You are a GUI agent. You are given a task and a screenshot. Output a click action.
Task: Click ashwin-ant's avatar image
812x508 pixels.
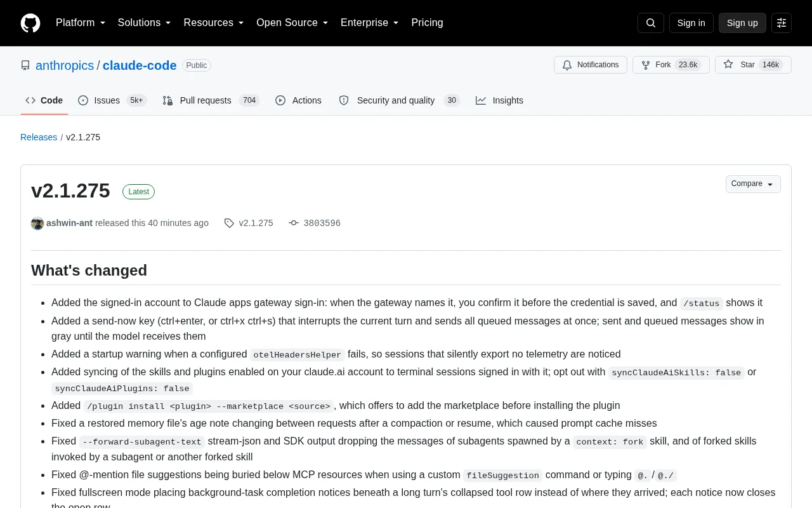coord(37,224)
